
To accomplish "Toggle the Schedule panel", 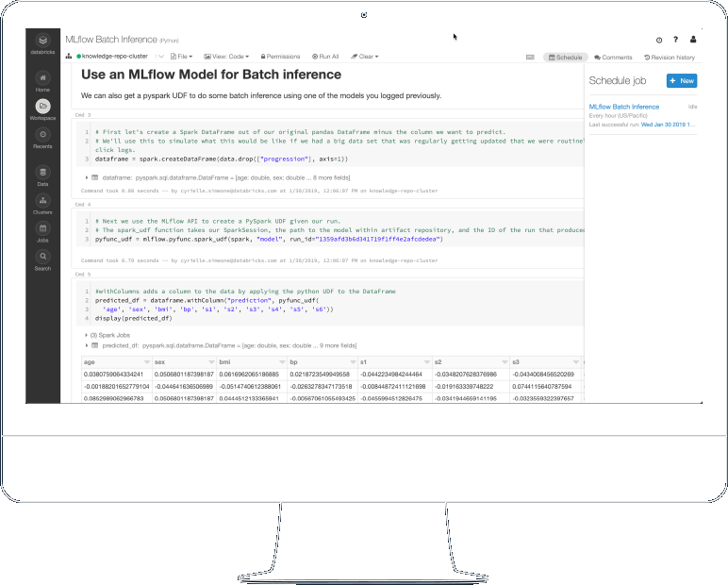I will click(x=565, y=58).
